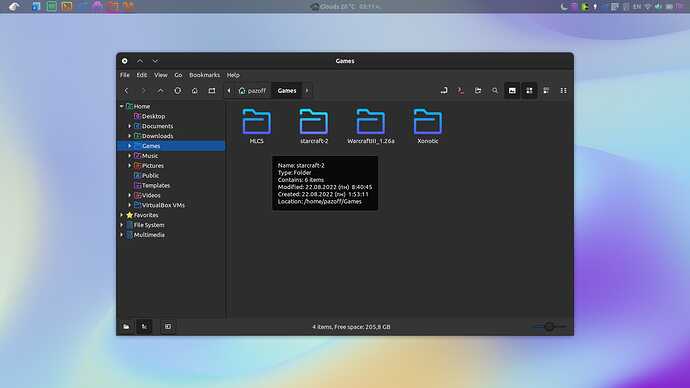Go to Home with the toolbar house icon
The image size is (690, 388).
[195, 91]
